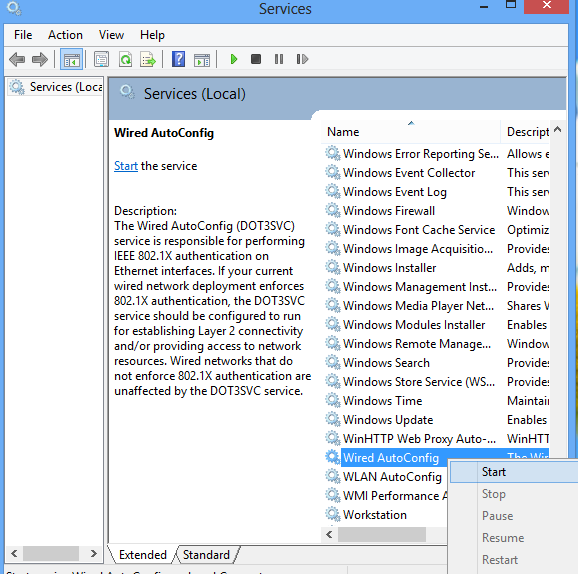Click the gear icon beside WLAN AutoConfig

(x=333, y=476)
